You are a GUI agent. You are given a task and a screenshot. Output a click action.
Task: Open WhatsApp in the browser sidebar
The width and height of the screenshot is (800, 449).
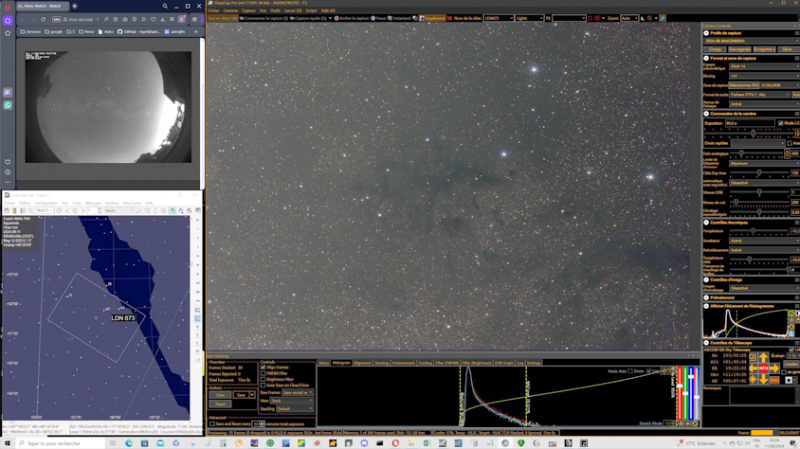(8, 105)
